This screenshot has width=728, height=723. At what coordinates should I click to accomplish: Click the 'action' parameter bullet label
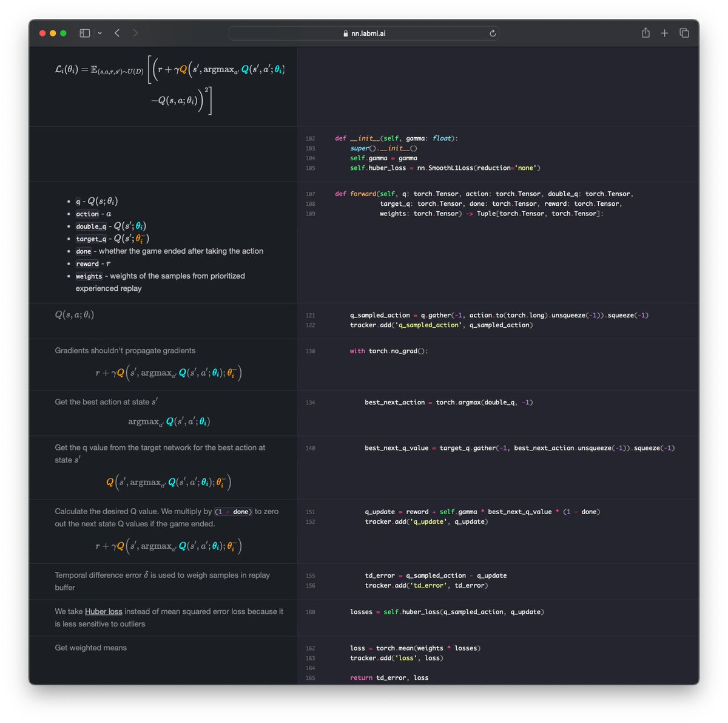point(87,214)
